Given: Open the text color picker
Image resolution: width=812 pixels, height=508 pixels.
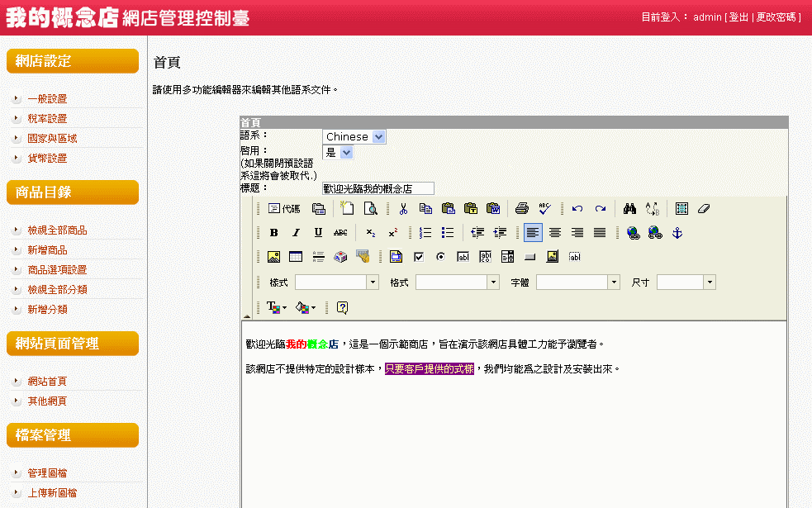Looking at the screenshot, I should 277,307.
